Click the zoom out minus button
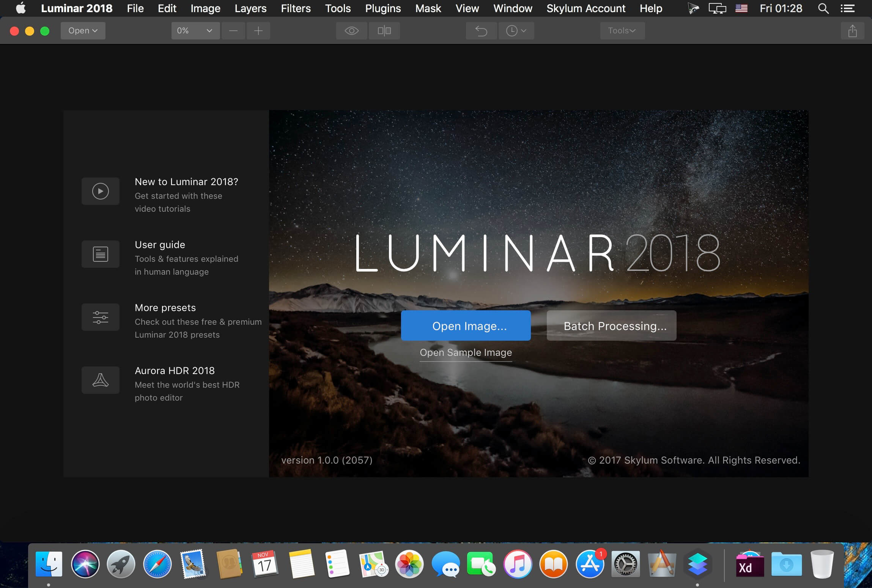The image size is (872, 588). click(233, 31)
